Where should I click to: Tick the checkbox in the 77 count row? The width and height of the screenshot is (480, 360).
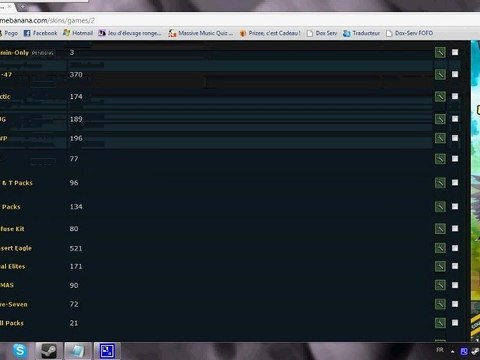coord(455,159)
